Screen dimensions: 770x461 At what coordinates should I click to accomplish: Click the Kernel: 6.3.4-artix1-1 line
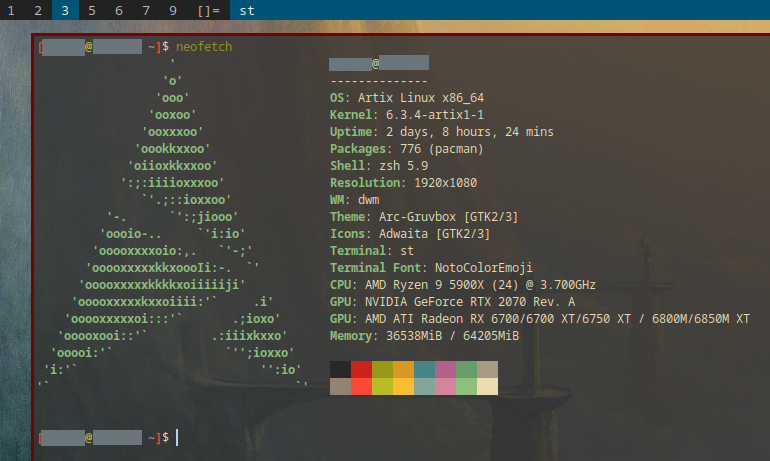[x=407, y=115]
